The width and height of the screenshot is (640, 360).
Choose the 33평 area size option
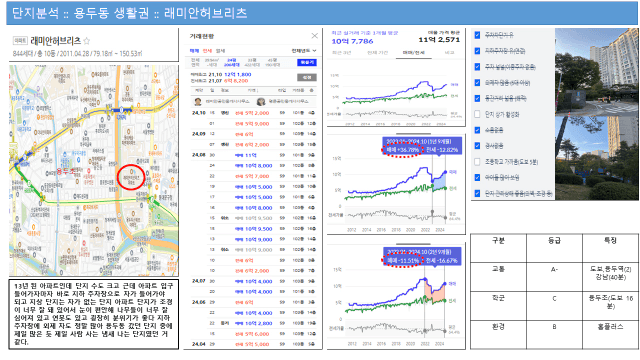pos(252,62)
